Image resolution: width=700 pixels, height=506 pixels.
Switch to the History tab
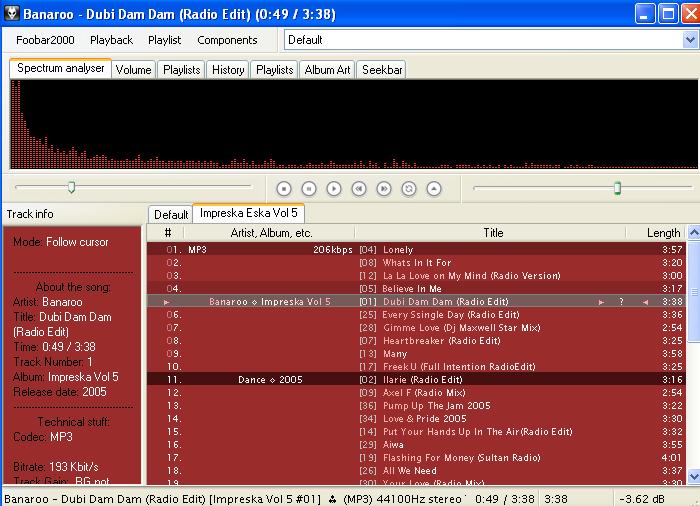coord(228,70)
